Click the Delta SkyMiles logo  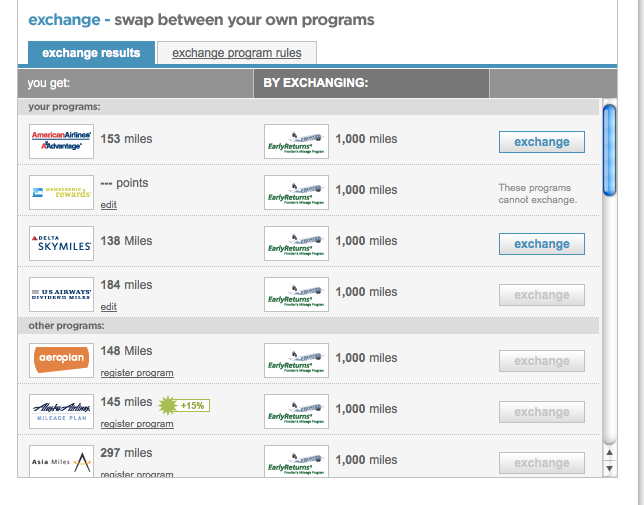point(61,243)
